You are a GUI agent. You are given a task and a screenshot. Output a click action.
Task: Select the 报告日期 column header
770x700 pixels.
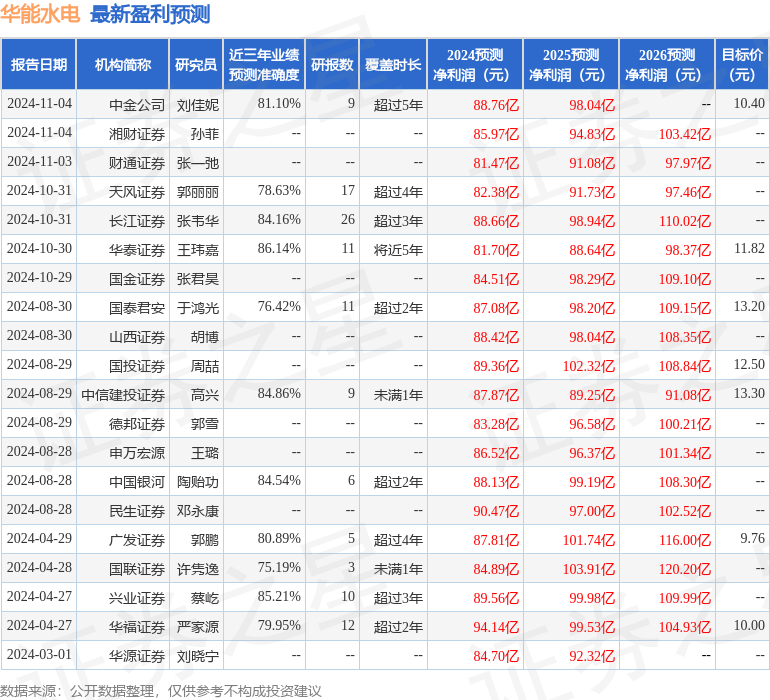[x=39, y=64]
